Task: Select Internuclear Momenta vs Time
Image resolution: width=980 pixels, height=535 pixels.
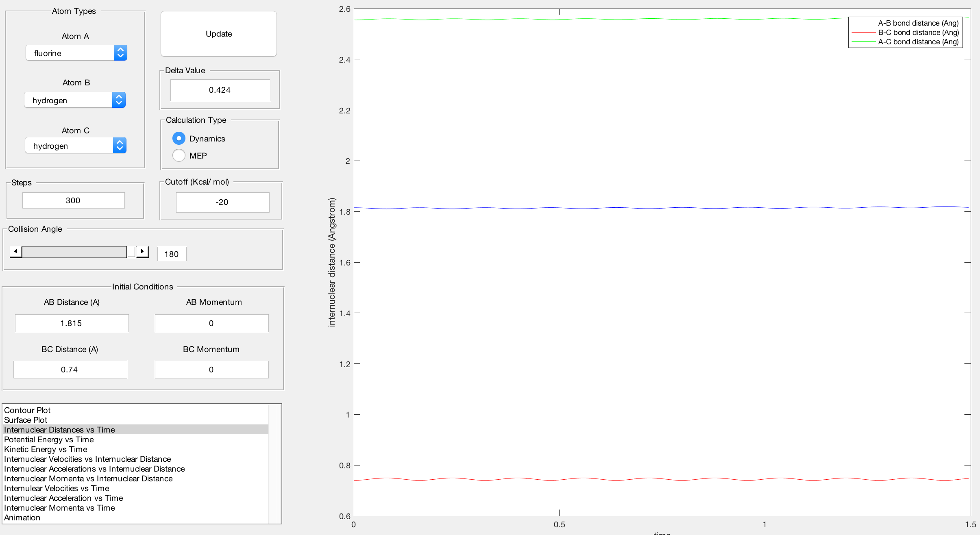Action: click(x=136, y=508)
